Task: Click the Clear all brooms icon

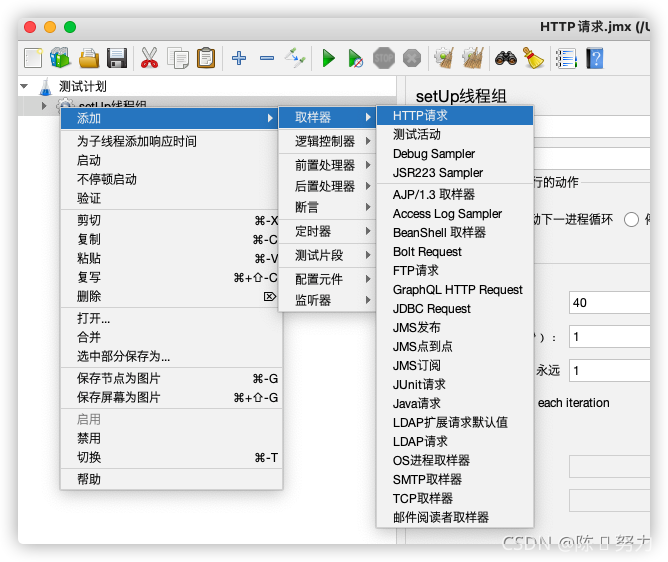Action: tap(472, 58)
